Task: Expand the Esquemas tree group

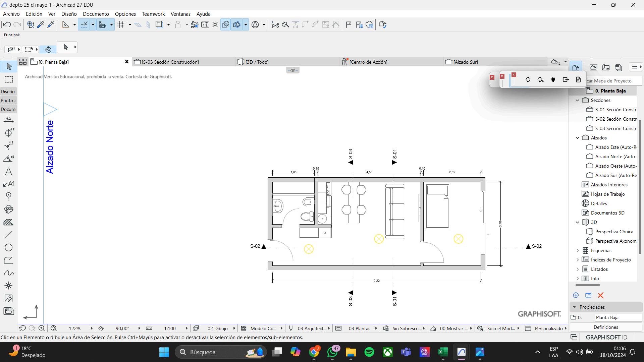Action: pyautogui.click(x=577, y=250)
